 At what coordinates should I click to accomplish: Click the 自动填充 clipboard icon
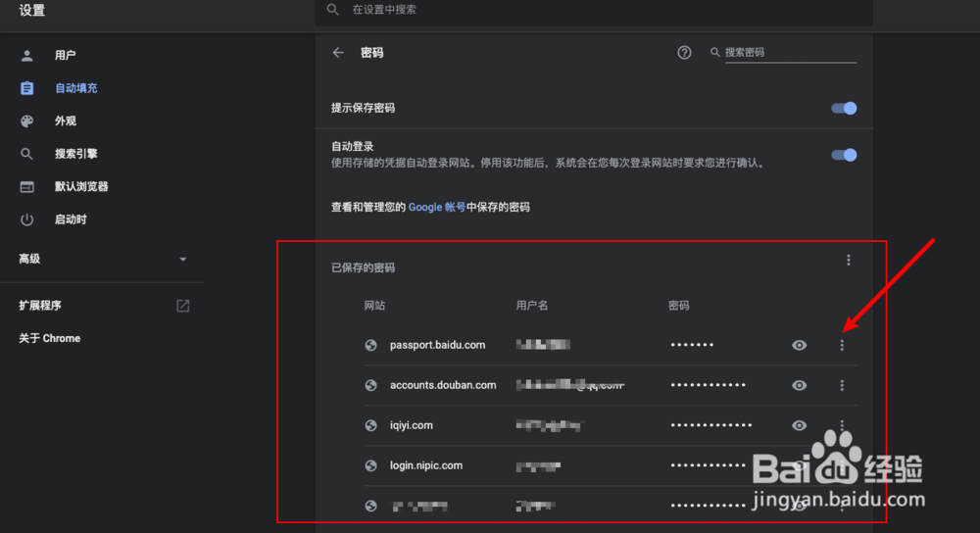click(26, 88)
